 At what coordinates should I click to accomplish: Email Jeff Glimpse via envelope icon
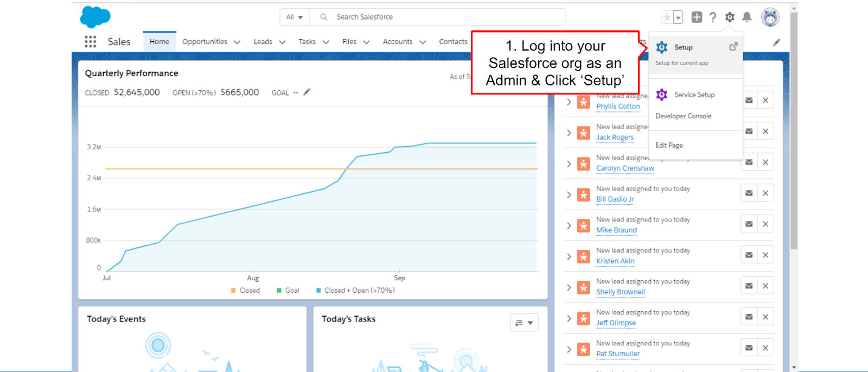749,317
